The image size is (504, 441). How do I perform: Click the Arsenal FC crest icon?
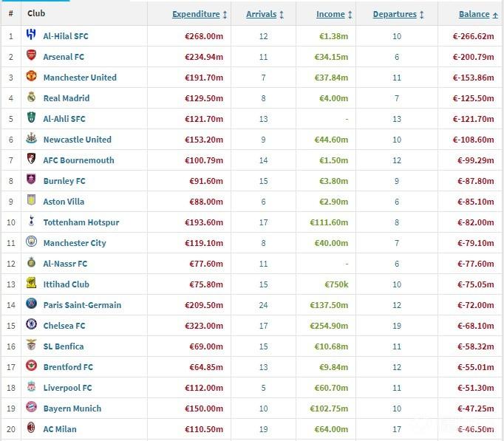click(31, 56)
